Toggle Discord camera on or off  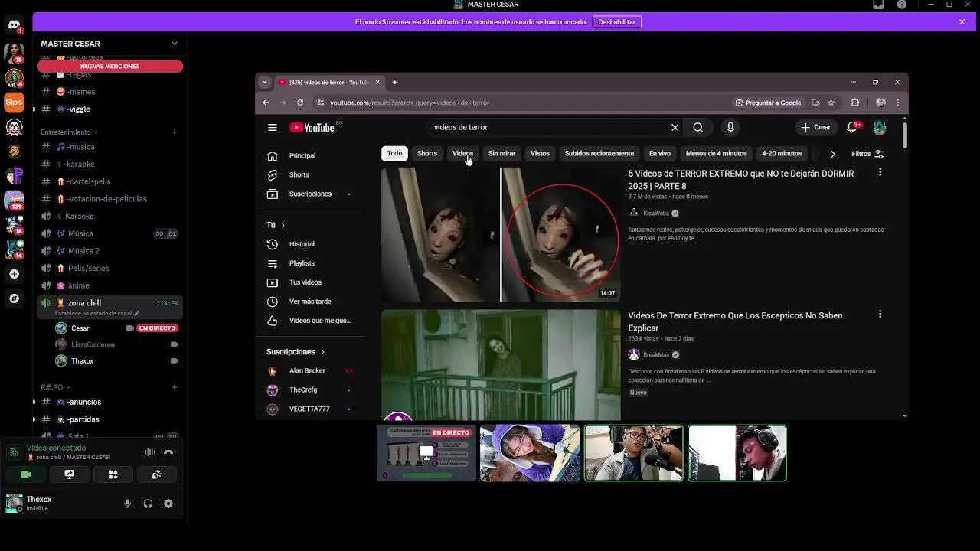click(26, 474)
